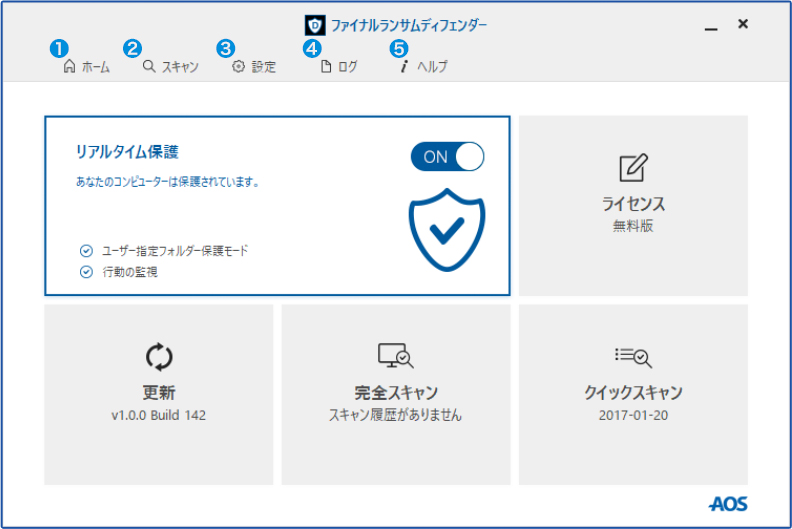Start 完全スキャン from its tile label
The width and height of the screenshot is (792, 529).
point(396,393)
